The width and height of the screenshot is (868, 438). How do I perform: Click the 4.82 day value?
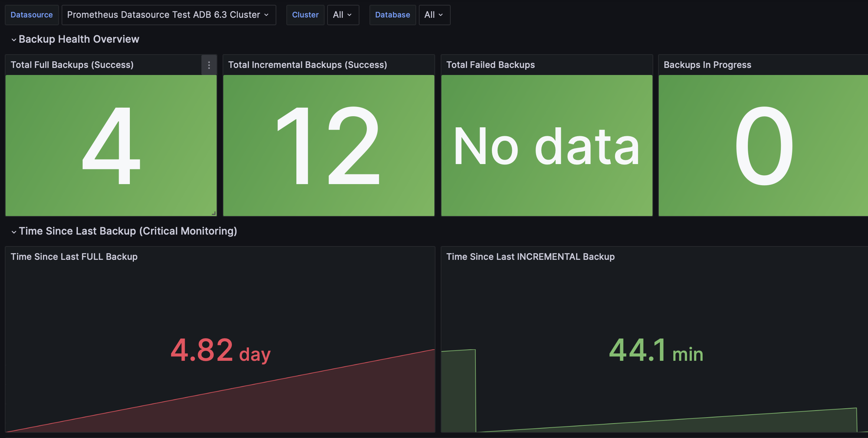click(x=221, y=350)
